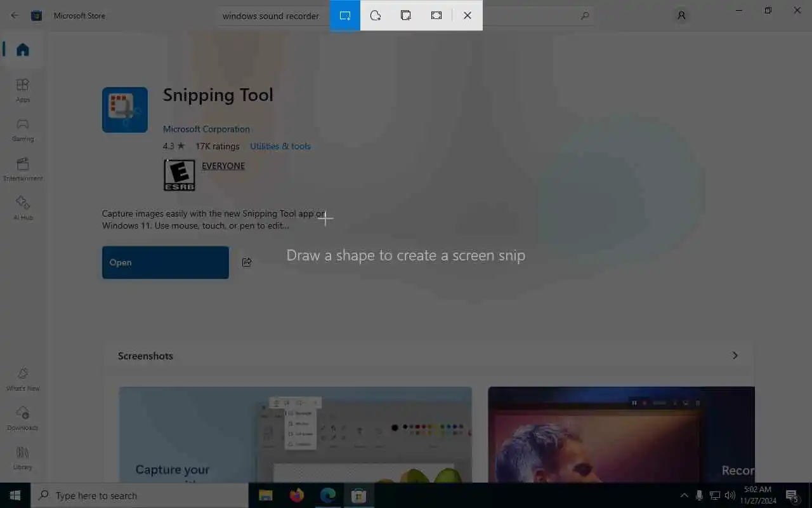Close the snipping overlay toolbar
The height and width of the screenshot is (508, 812).
coord(468,15)
